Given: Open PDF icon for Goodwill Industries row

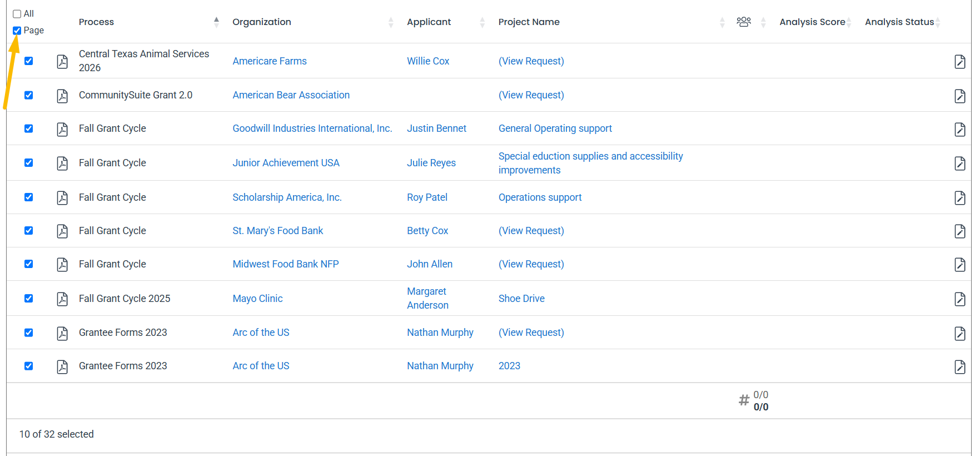Looking at the screenshot, I should (62, 129).
